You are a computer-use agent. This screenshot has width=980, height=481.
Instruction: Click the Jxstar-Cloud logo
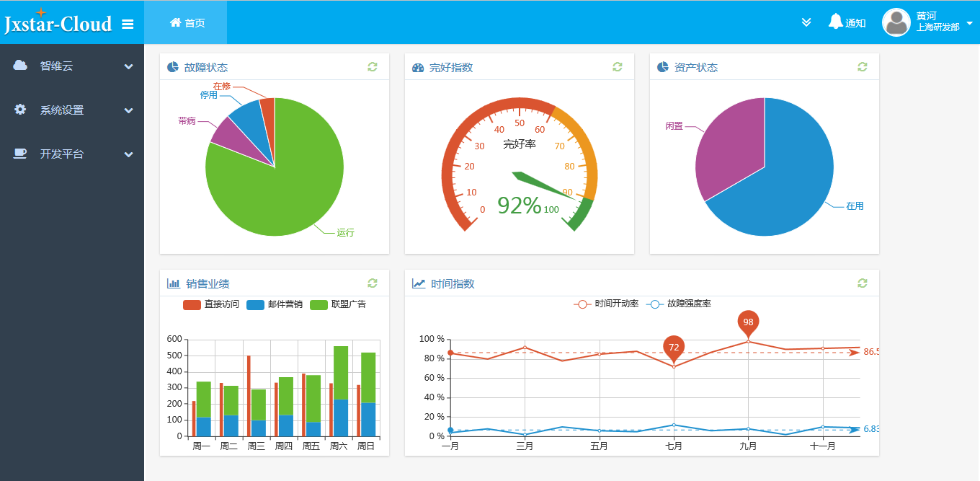pyautogui.click(x=58, y=22)
